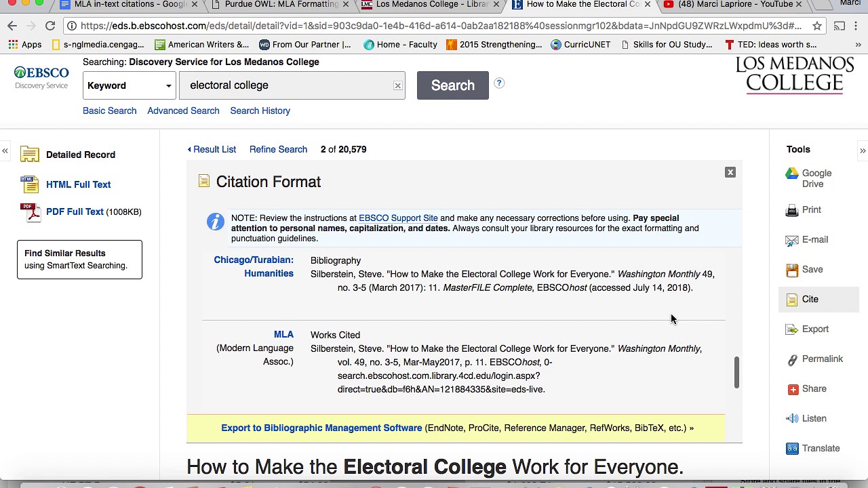Click the EBSCO Discovery Service logo
Viewport: 868px width, 488px height.
[41, 78]
